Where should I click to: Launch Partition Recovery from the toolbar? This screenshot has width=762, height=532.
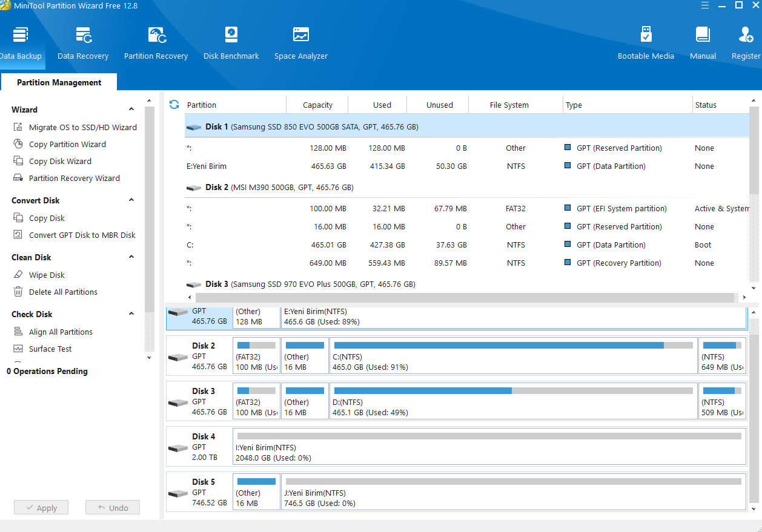point(156,43)
